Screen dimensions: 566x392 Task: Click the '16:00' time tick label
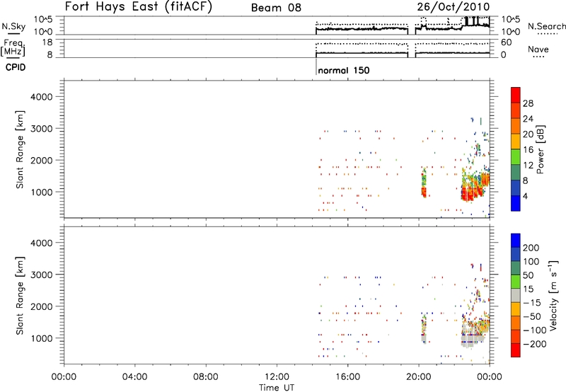coord(347,377)
